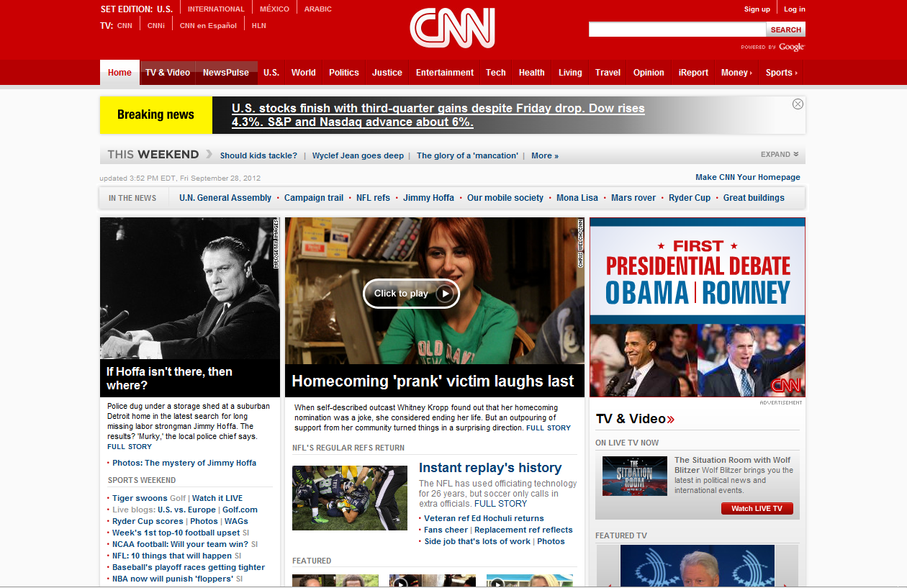Play the homecoming prank video
This screenshot has height=588, width=907.
click(411, 293)
